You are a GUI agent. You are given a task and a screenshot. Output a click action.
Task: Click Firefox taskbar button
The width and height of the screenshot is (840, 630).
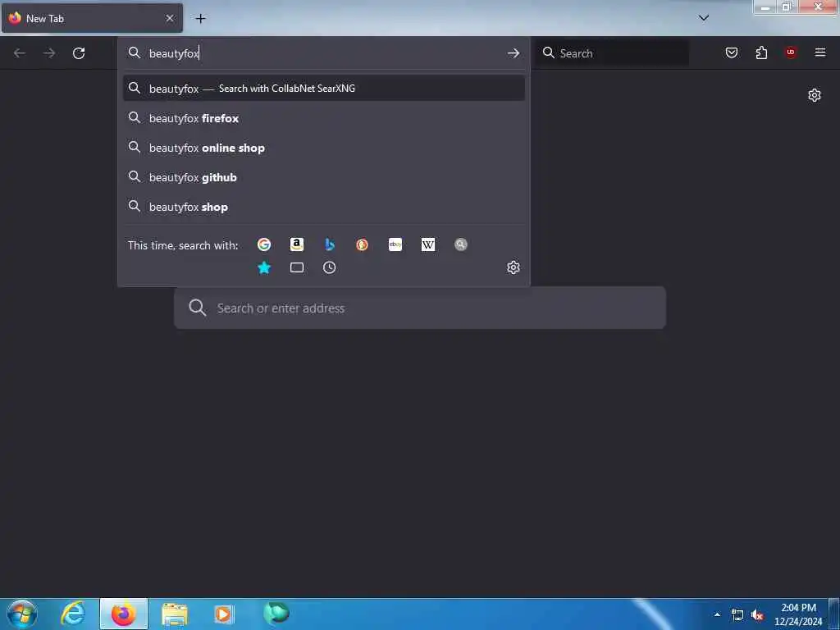124,614
